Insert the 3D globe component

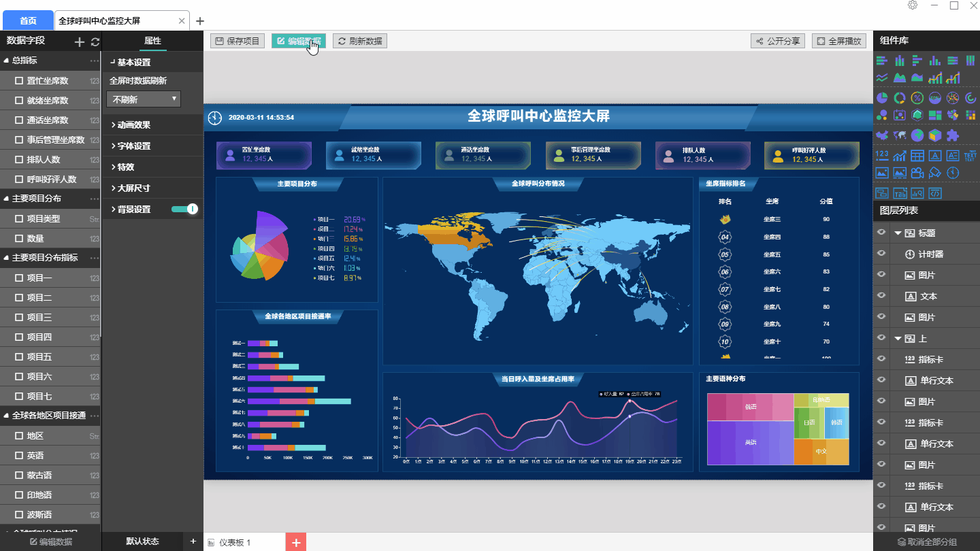pos(917,135)
